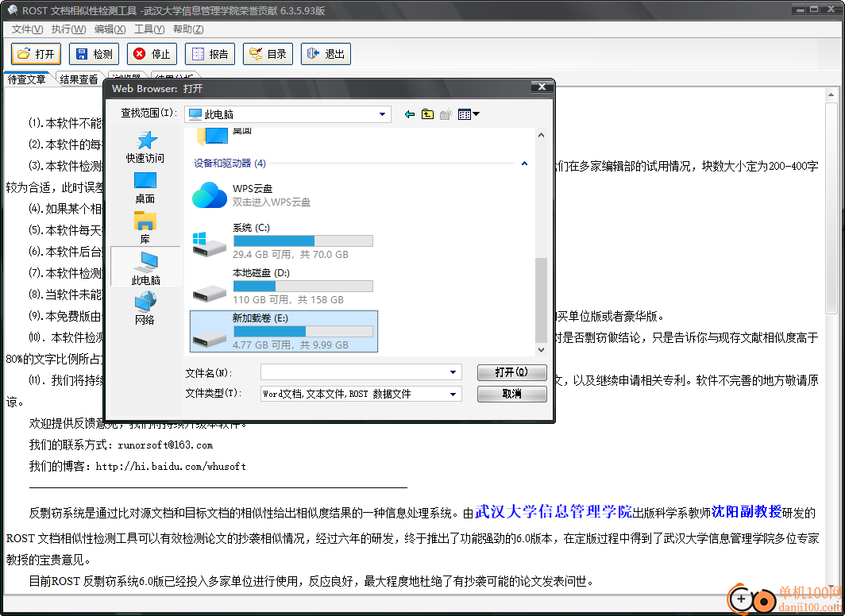Select 库 in dialog sidebar

point(145,228)
